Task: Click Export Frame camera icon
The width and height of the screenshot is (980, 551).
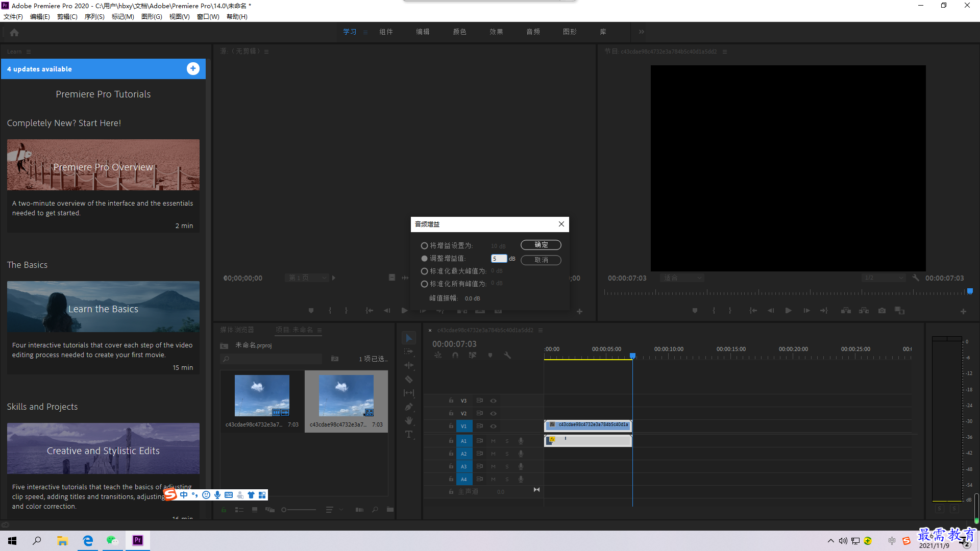Action: 882,311
